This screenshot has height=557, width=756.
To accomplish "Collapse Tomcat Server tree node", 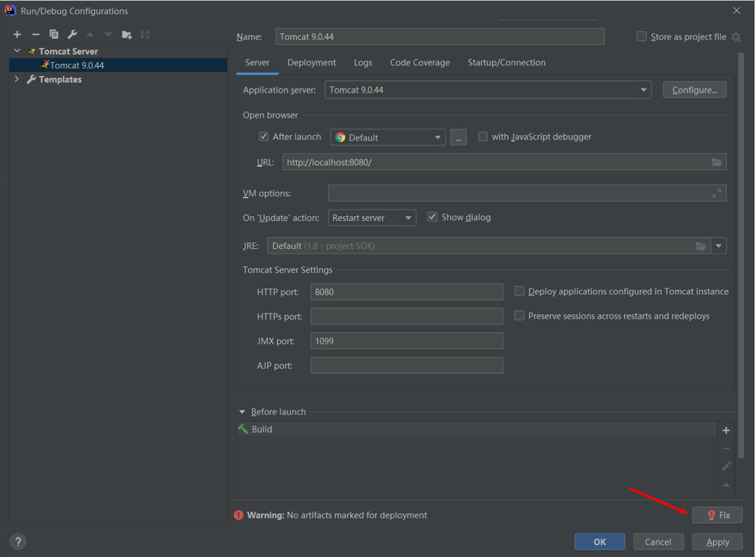I will pos(17,51).
